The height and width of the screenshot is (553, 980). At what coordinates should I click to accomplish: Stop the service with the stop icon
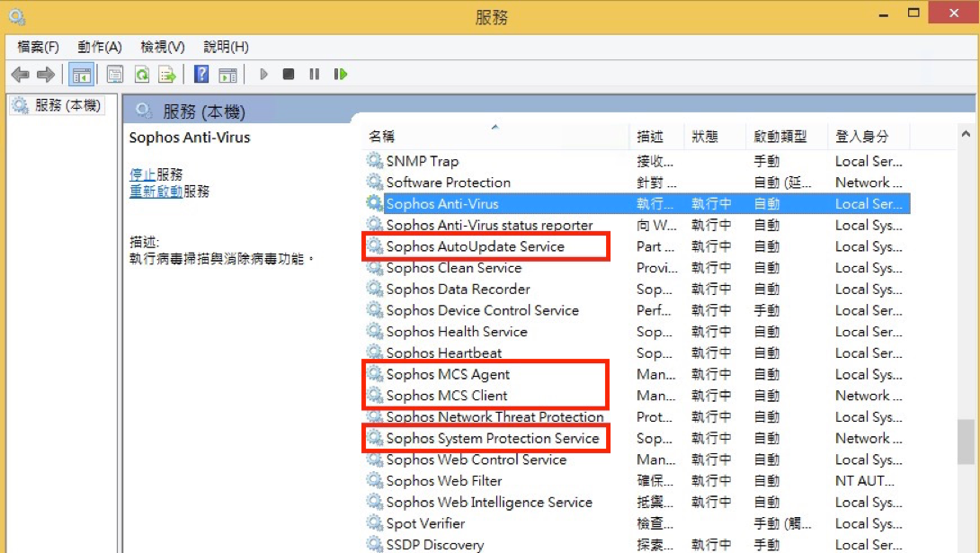click(288, 75)
